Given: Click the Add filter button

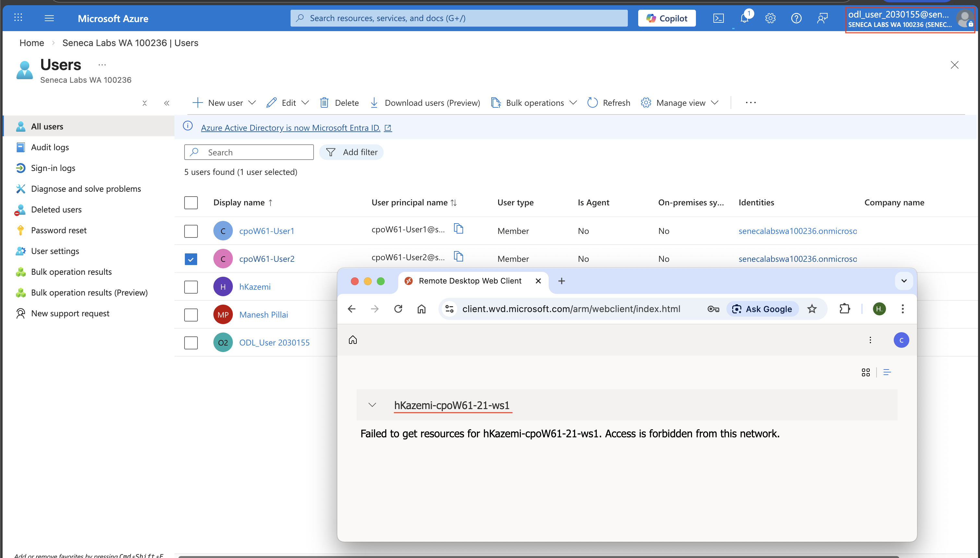Looking at the screenshot, I should 351,152.
